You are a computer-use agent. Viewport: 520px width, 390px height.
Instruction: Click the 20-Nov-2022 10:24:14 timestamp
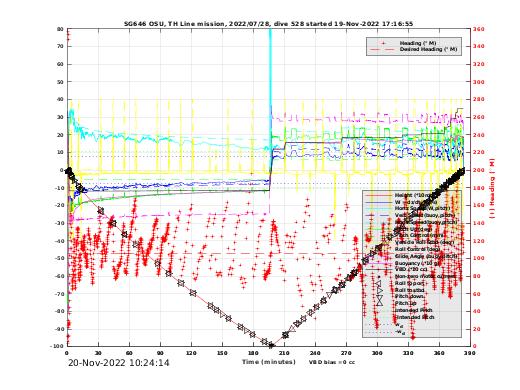pos(119,363)
